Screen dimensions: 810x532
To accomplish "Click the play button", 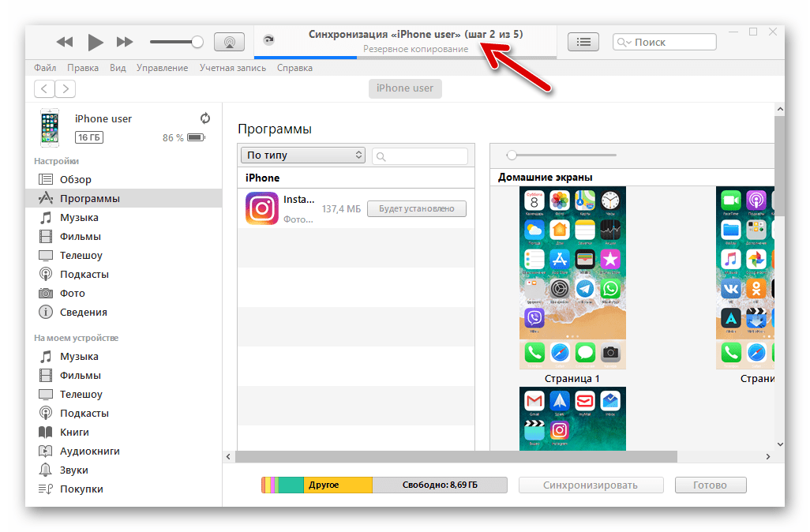I will [95, 42].
